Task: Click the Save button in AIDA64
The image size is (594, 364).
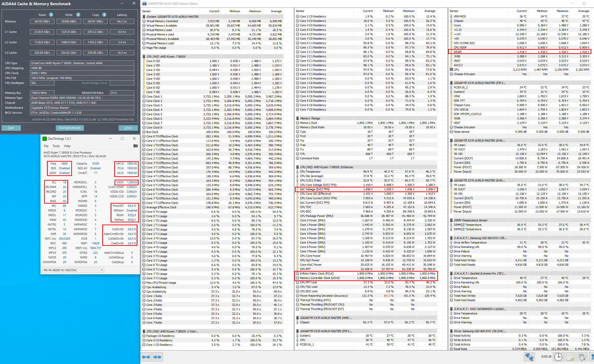Action: pyautogui.click(x=11, y=128)
